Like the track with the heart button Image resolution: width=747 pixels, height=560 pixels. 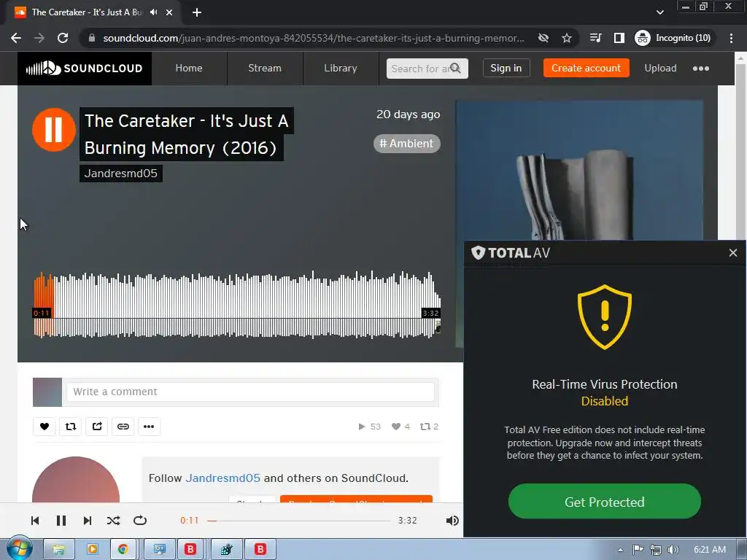[x=44, y=426]
